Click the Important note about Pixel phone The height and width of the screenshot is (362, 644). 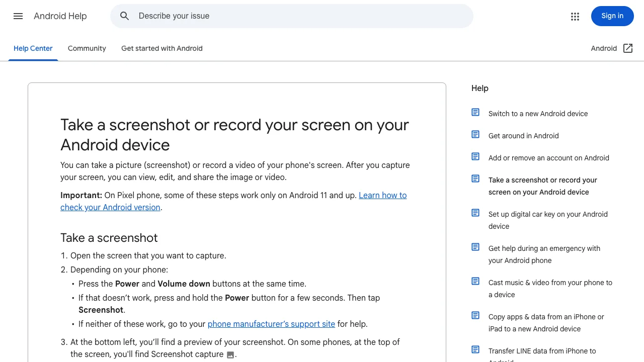click(x=233, y=201)
